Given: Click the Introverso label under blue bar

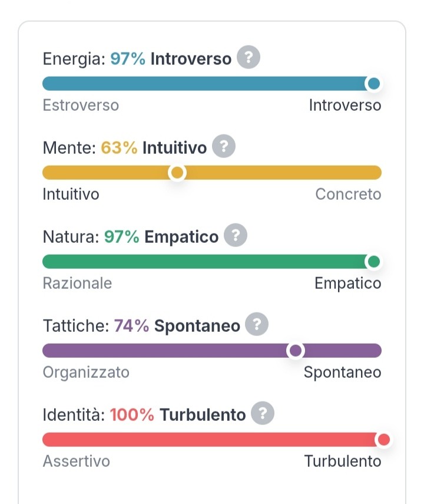Looking at the screenshot, I should [345, 105].
